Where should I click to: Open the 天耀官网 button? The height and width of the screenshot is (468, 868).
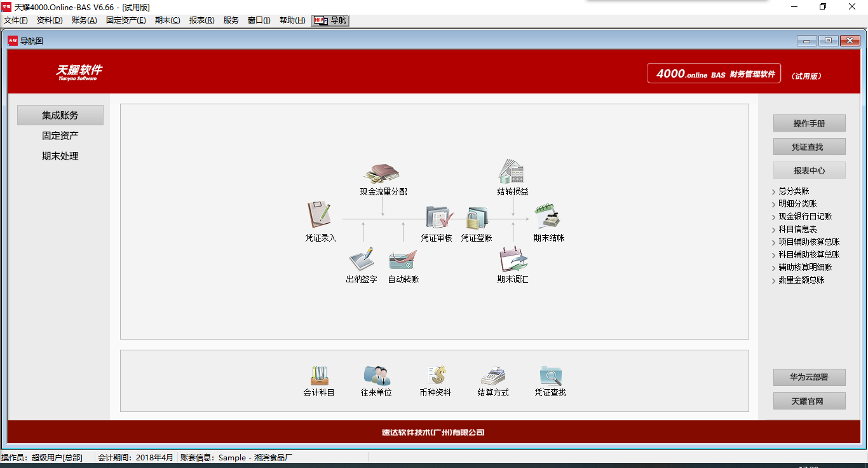(810, 401)
